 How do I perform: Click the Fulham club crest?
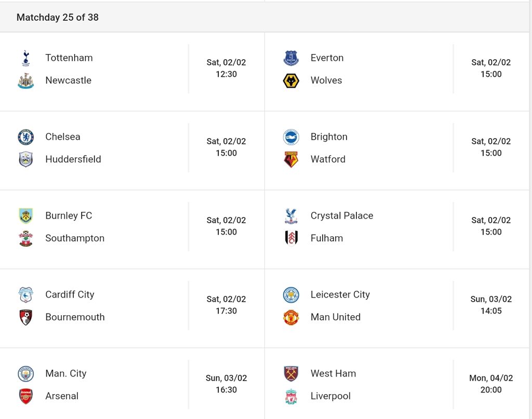291,238
